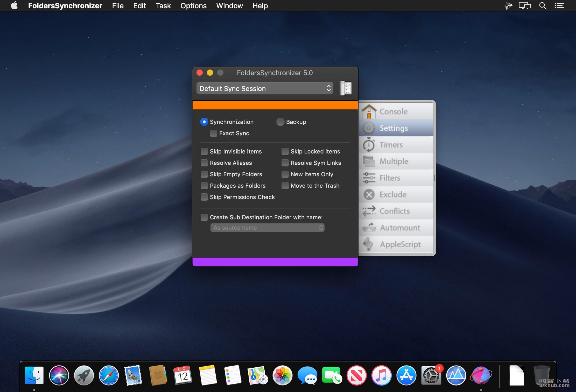Open Safari compass icon in Dock
The width and height of the screenshot is (576, 392).
pyautogui.click(x=109, y=375)
